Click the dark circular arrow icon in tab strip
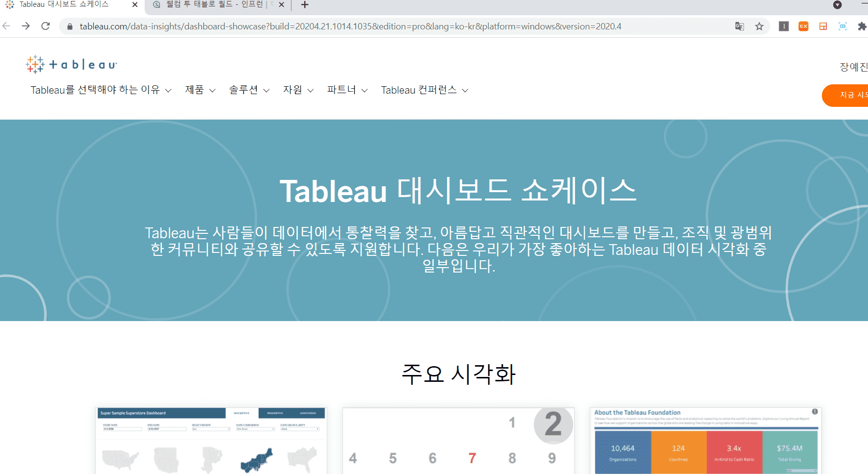868x474 pixels. (x=838, y=5)
